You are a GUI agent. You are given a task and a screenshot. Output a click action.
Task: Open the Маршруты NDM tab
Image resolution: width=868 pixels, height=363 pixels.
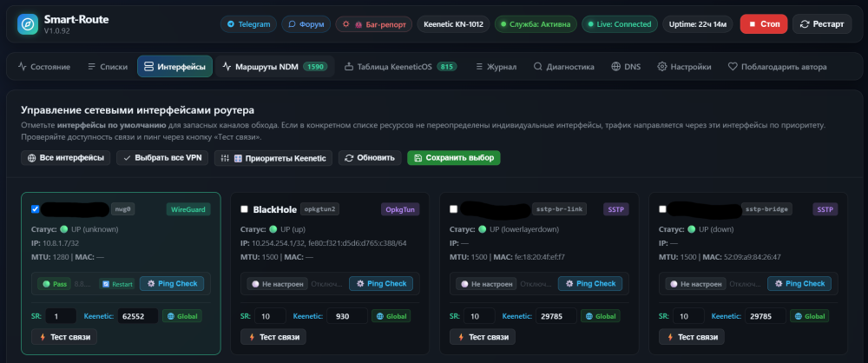[x=275, y=67]
